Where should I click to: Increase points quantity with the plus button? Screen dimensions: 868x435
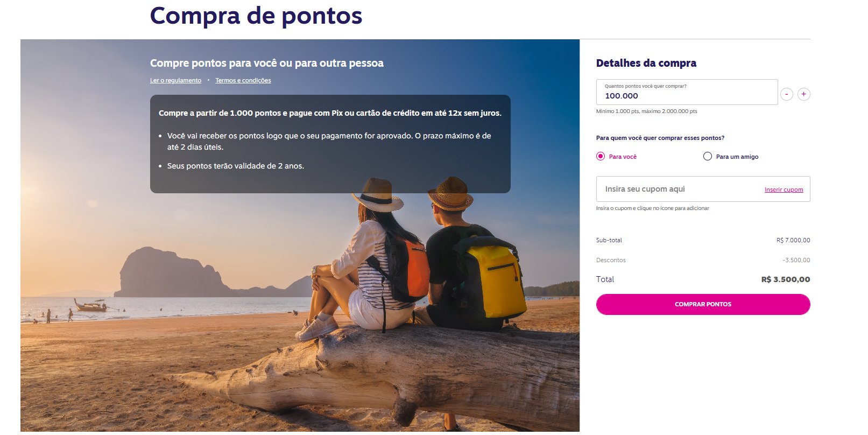point(803,94)
